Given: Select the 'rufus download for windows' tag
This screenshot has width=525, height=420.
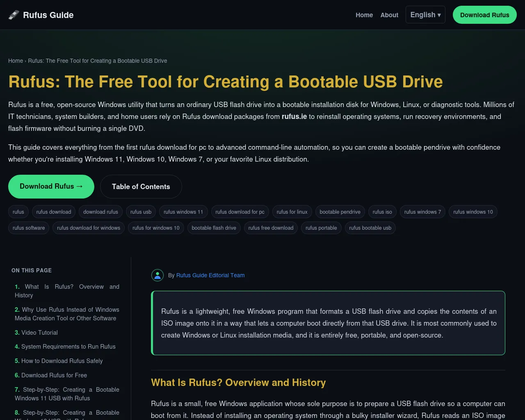Looking at the screenshot, I should tap(89, 228).
